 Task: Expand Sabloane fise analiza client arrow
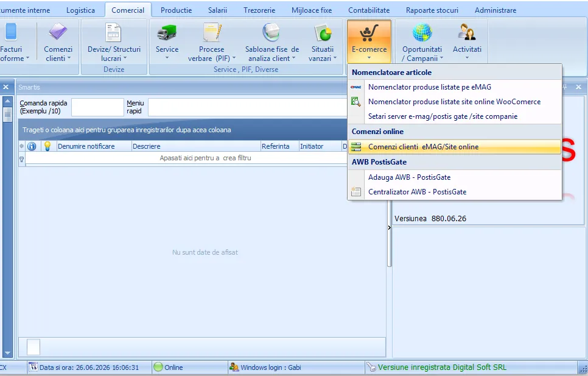tap(293, 58)
